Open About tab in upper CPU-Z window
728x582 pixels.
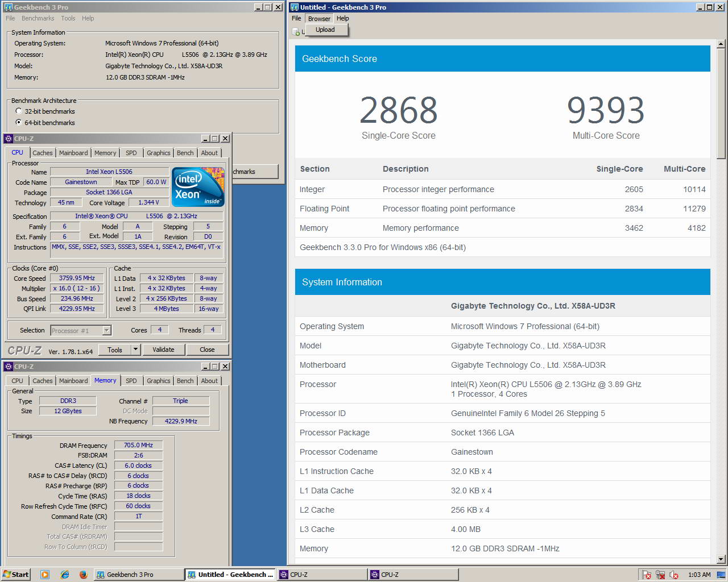209,153
